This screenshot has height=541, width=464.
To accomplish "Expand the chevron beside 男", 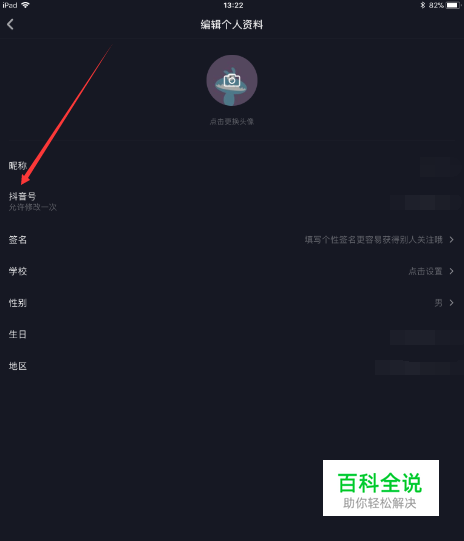I will pos(452,303).
